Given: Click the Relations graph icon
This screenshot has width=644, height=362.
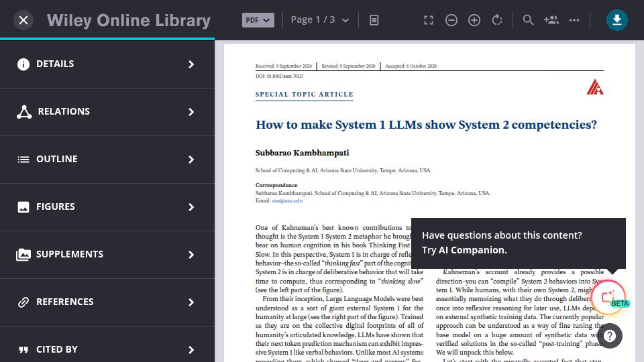Looking at the screenshot, I should coord(24,112).
